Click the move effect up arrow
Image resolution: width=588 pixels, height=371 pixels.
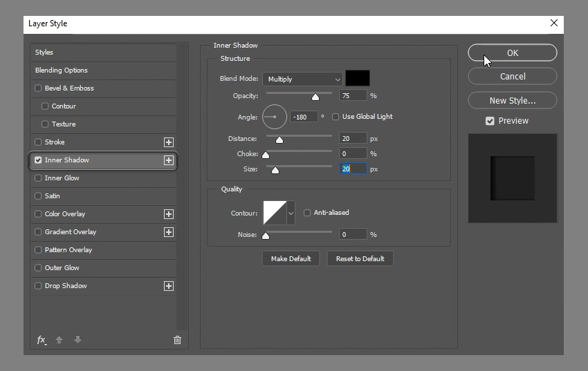tap(59, 340)
